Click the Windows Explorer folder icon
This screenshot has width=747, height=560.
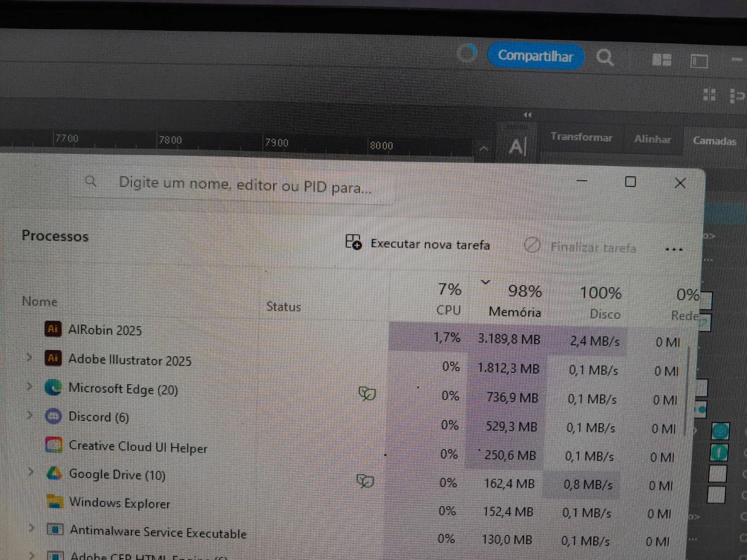[55, 502]
